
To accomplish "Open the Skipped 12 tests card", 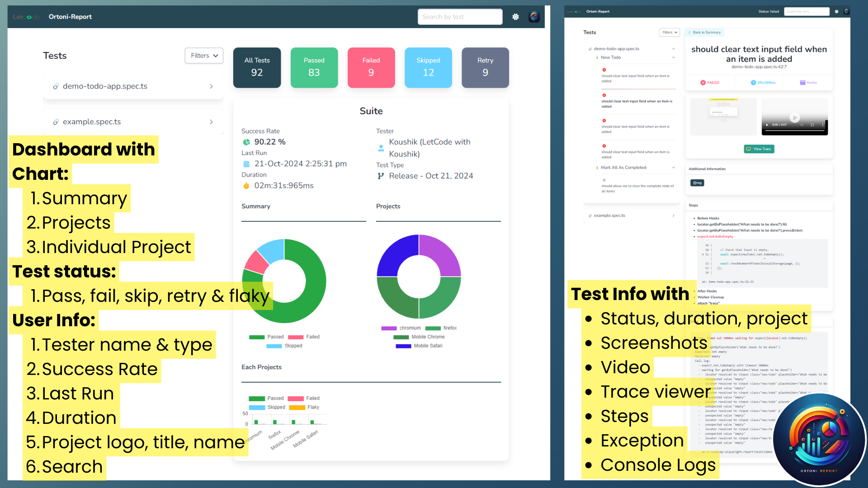I will click(428, 67).
